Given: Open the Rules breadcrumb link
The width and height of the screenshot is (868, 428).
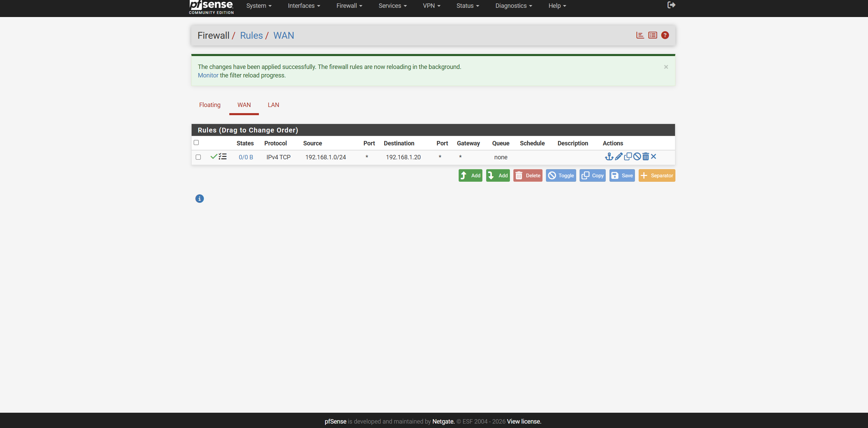Looking at the screenshot, I should pyautogui.click(x=251, y=36).
